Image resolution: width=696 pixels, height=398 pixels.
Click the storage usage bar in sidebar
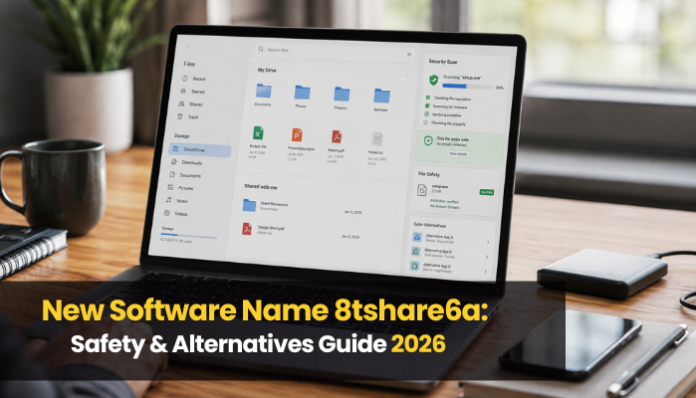[189, 236]
